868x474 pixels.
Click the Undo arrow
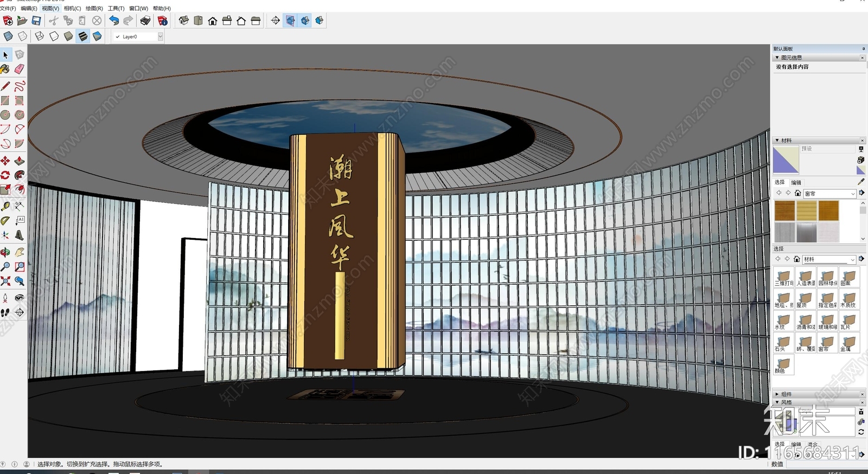pyautogui.click(x=114, y=21)
